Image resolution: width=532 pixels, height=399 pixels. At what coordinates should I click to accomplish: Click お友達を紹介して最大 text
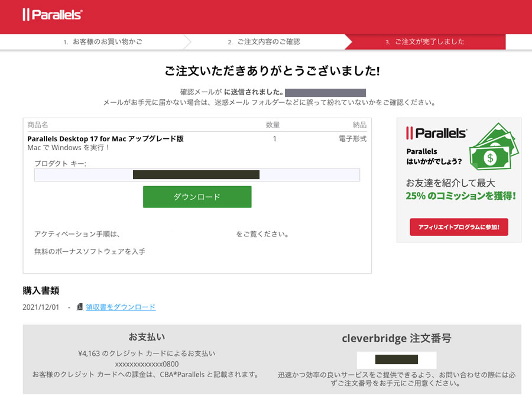[x=450, y=183]
